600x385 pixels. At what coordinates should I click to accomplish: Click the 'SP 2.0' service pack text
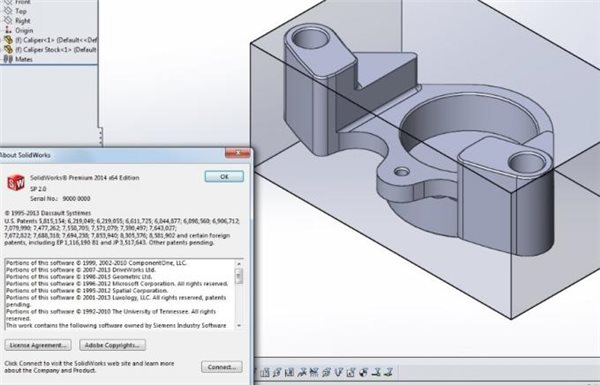tap(38, 189)
